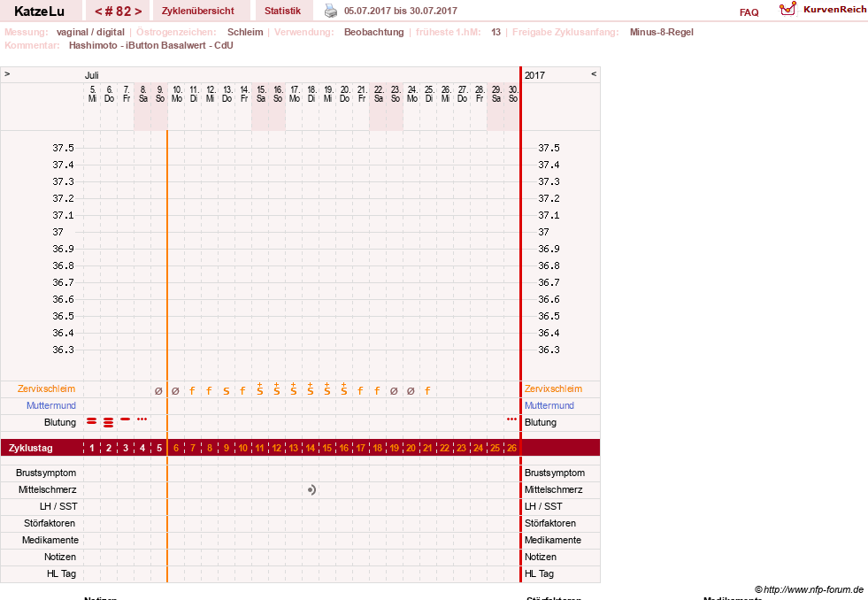This screenshot has height=600, width=868.
Task: Click the heavy bleeding icon on cycle day 2
Action: 109,423
